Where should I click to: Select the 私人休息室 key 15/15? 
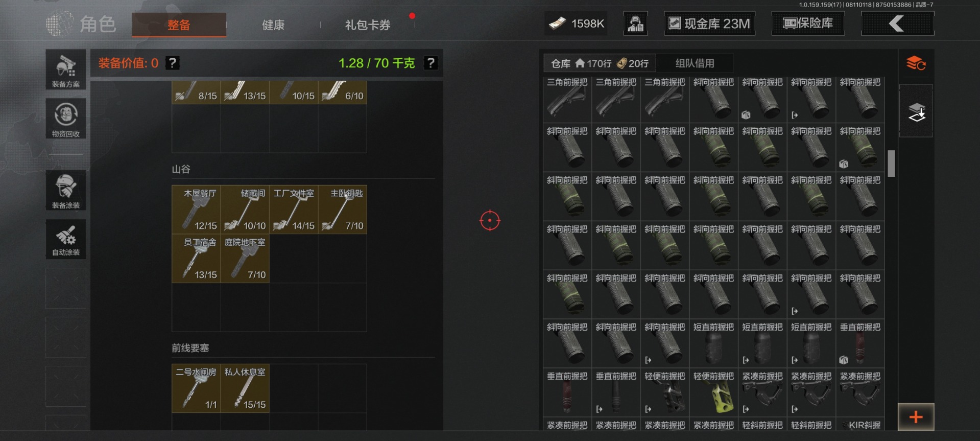(245, 388)
